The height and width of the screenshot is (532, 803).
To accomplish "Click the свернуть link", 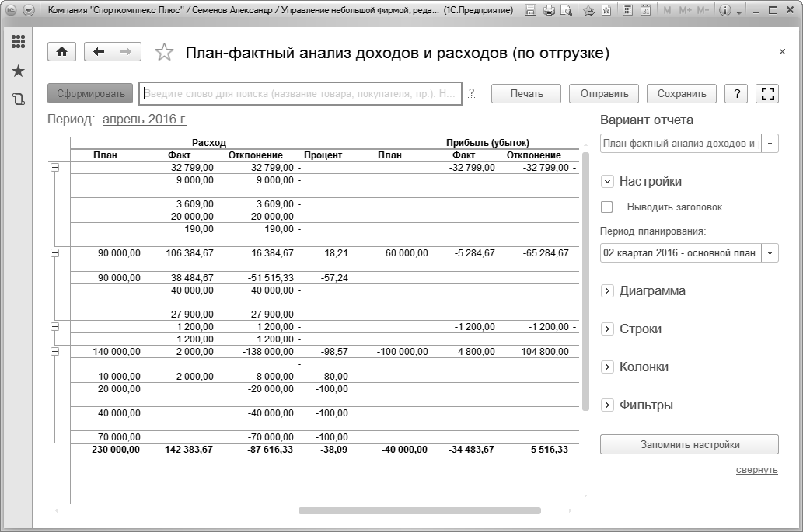I will [757, 470].
